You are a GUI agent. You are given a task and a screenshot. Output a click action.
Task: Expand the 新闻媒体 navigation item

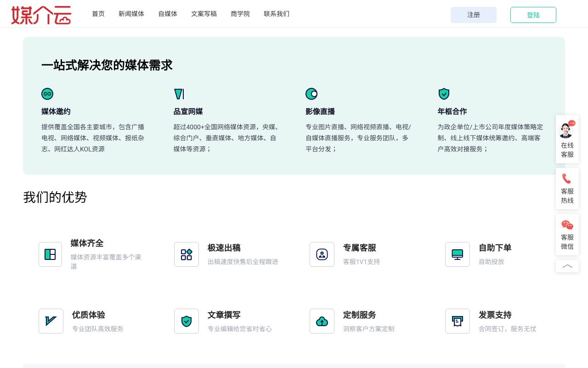131,14
